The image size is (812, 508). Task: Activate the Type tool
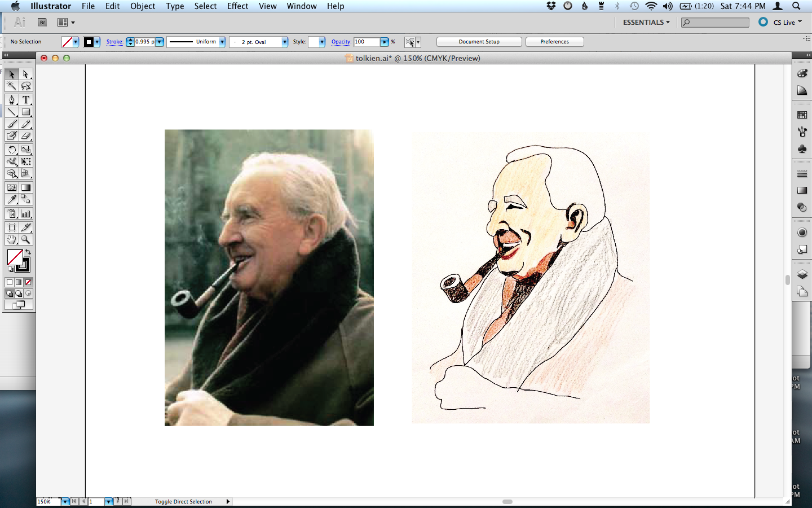pos(26,99)
